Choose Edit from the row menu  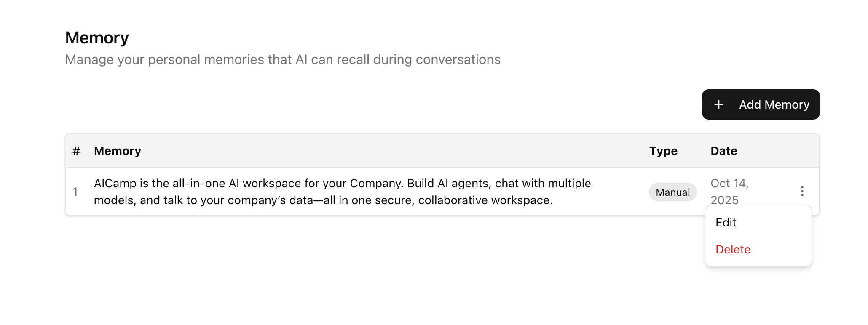pos(726,222)
